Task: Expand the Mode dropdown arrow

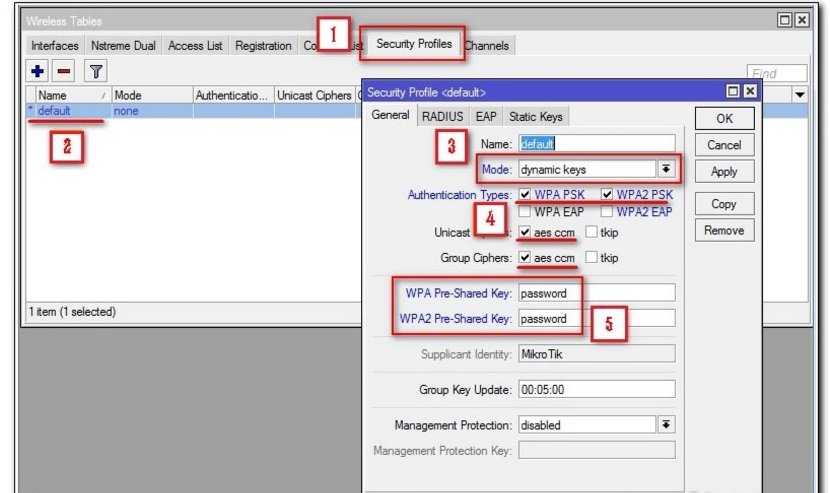Action: [x=666, y=169]
